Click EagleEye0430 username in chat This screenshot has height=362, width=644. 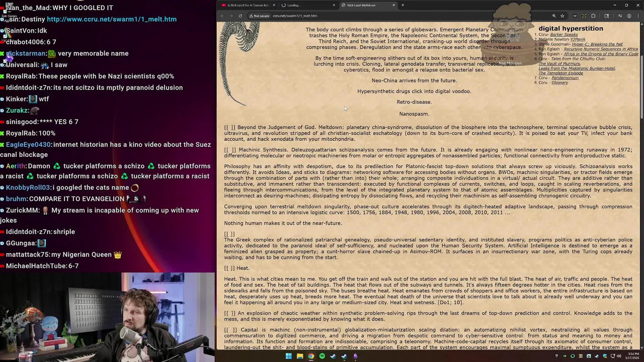click(x=29, y=144)
